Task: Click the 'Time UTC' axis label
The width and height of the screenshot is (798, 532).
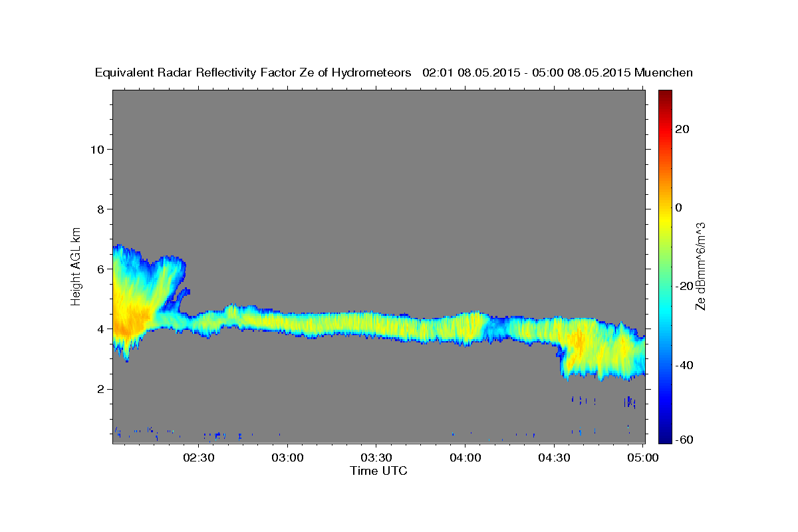Action: 378,471
